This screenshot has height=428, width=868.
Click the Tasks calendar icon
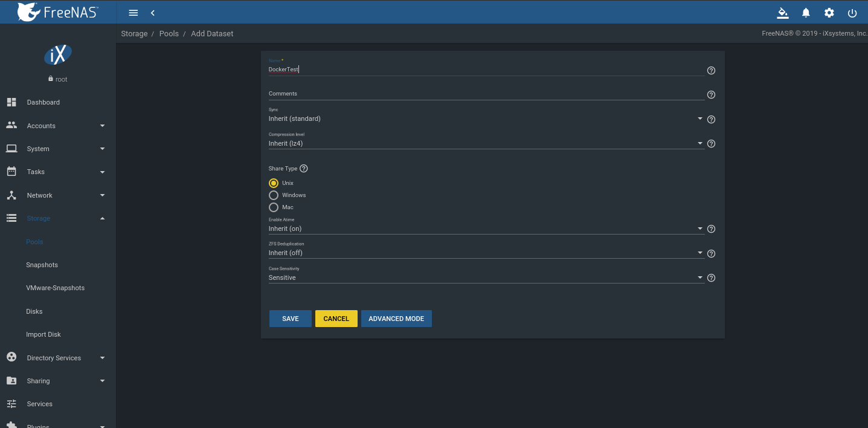11,172
